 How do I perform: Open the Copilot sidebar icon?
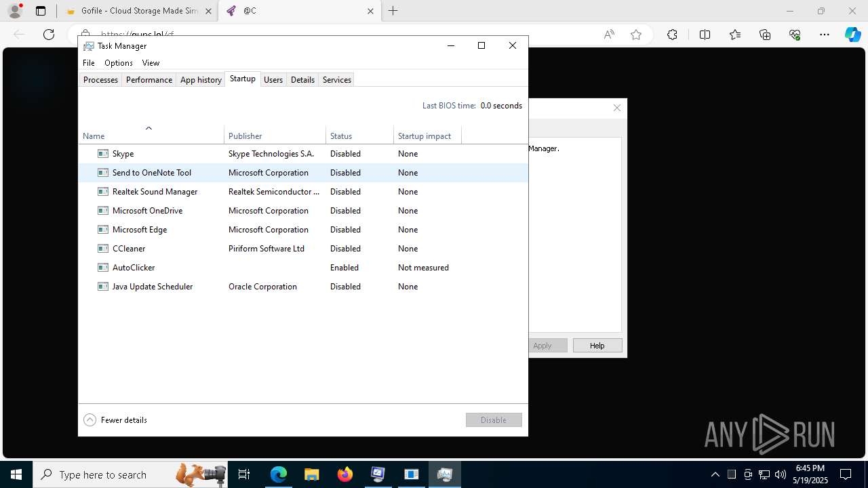pos(852,35)
